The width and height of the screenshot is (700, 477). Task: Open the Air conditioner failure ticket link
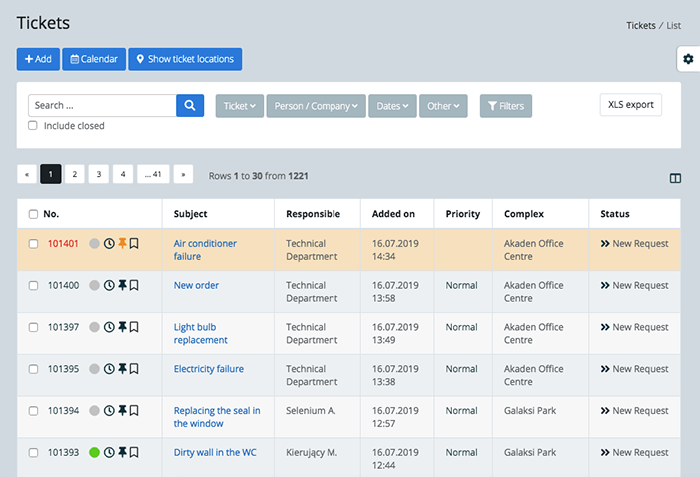coord(205,250)
